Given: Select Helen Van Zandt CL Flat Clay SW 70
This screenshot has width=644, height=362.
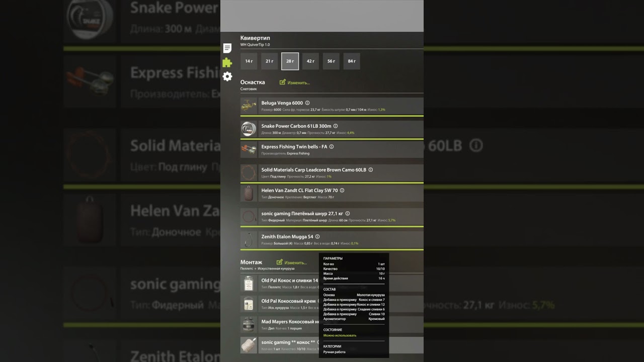Looking at the screenshot, I should tap(299, 191).
